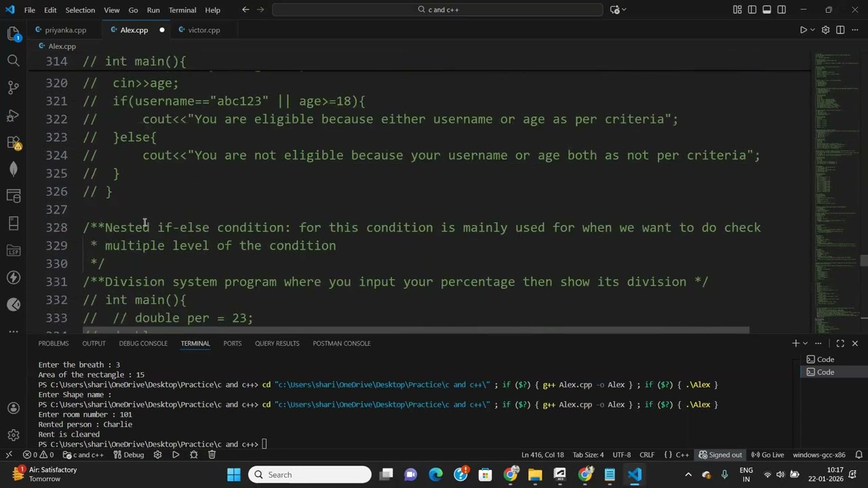Split the editor to the right
Image resolution: width=868 pixels, height=488 pixels.
pos(840,30)
